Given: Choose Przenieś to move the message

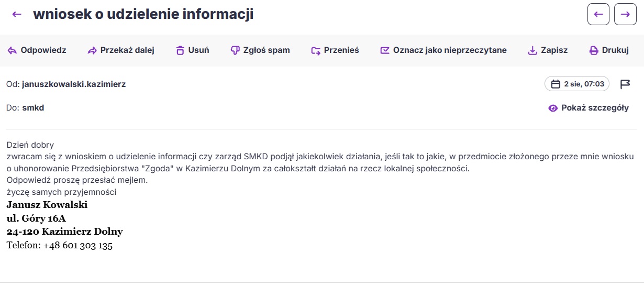Looking at the screenshot, I should point(335,50).
